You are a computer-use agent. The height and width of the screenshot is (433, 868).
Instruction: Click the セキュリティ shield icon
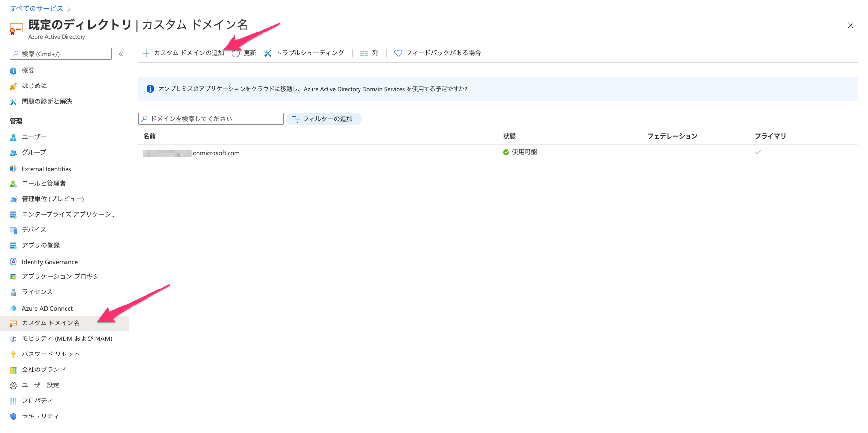(13, 417)
